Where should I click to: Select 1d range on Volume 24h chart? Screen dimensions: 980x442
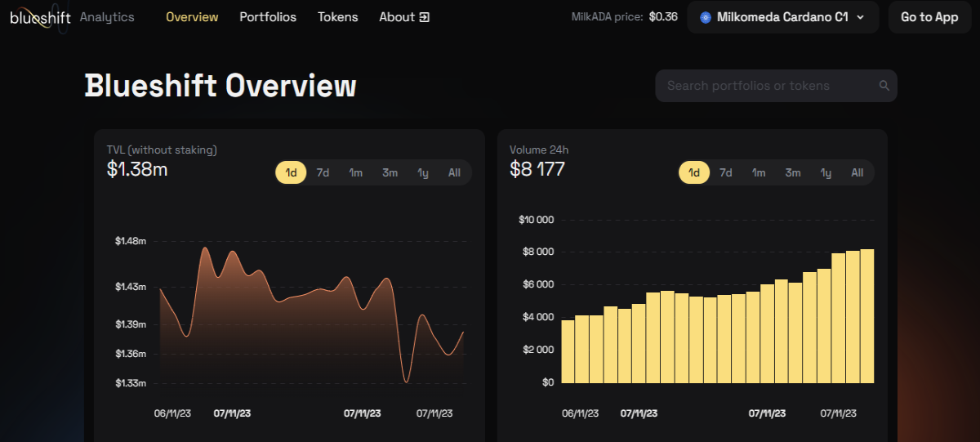click(x=694, y=172)
